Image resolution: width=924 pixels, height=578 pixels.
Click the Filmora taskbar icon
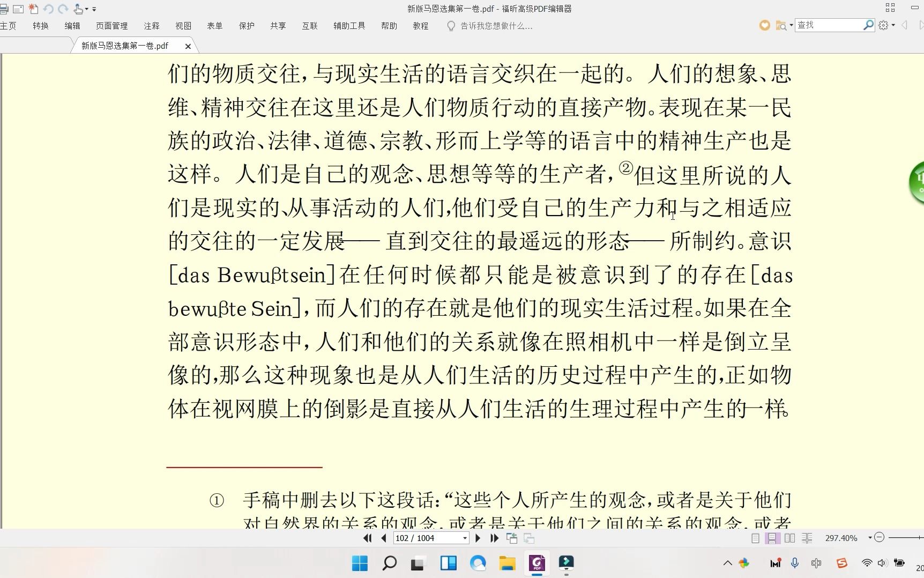pos(567,562)
